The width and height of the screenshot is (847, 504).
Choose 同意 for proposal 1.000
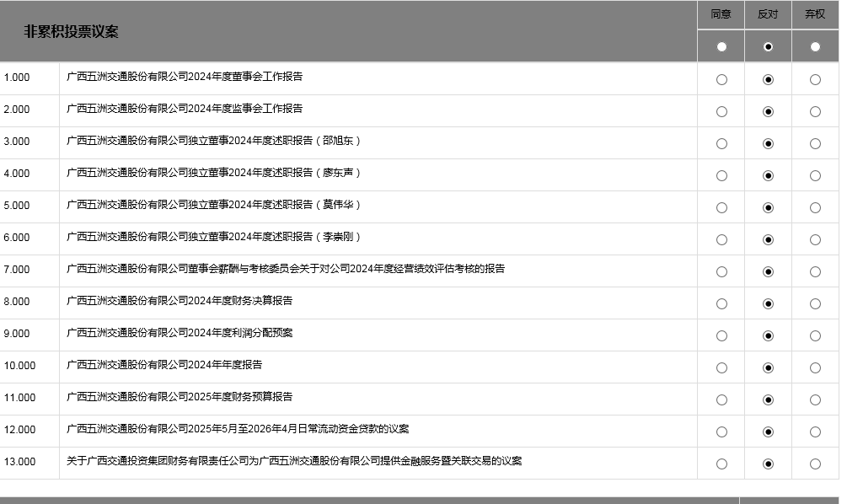(x=721, y=80)
